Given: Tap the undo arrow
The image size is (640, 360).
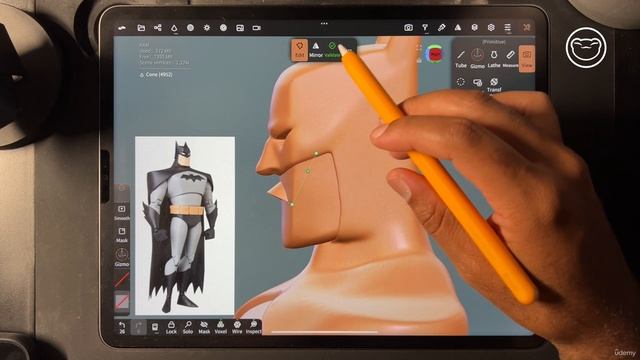Looking at the screenshot, I should pos(122,327).
